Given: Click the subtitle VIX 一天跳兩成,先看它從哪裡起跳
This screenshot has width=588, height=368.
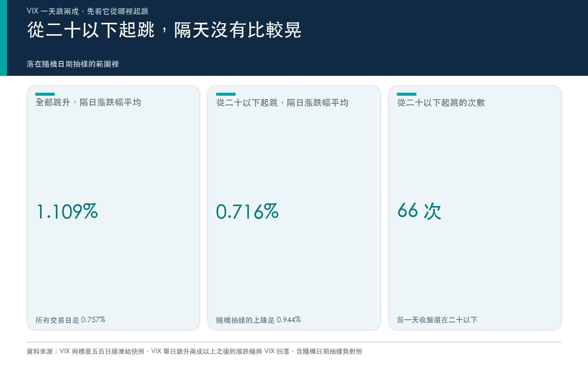Looking at the screenshot, I should (x=87, y=11).
